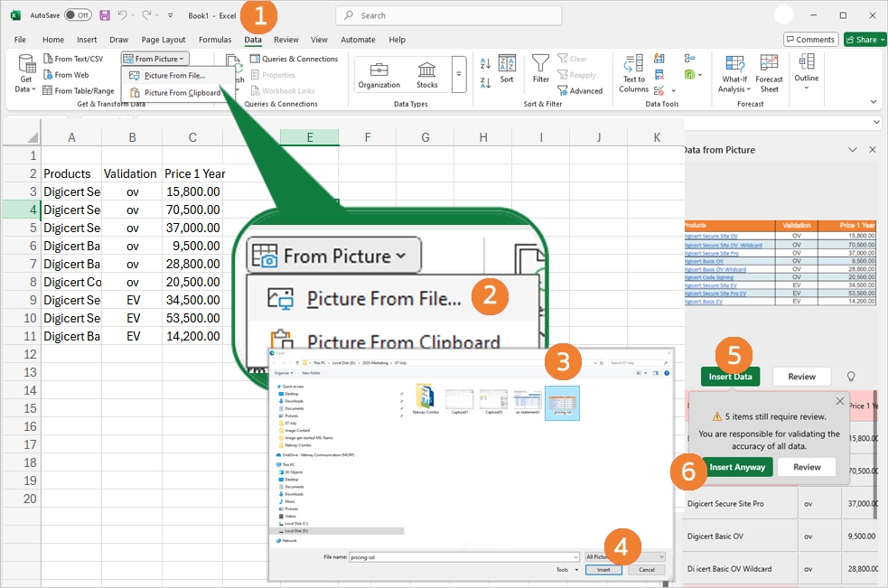
Task: Sort A to Z ascending
Action: coord(485,63)
